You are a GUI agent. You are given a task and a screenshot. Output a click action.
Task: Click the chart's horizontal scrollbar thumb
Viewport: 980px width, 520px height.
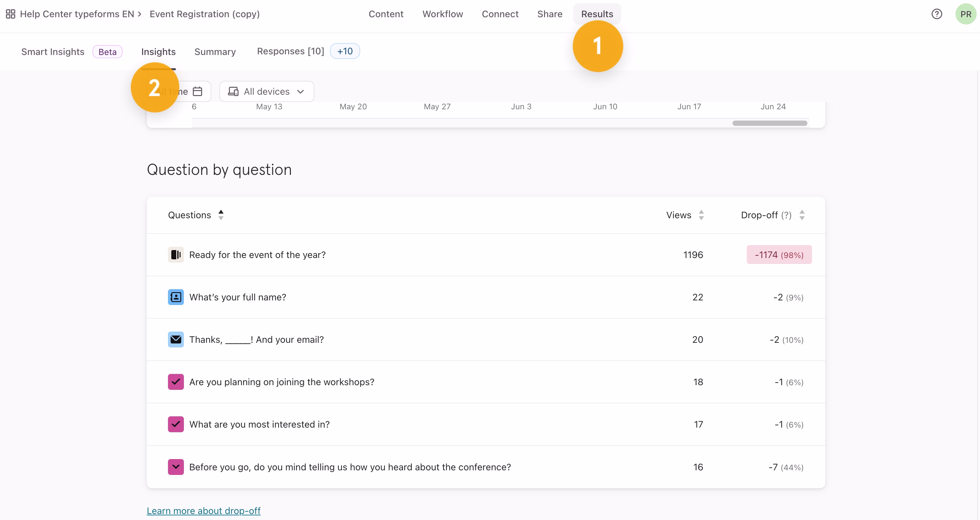tap(769, 123)
